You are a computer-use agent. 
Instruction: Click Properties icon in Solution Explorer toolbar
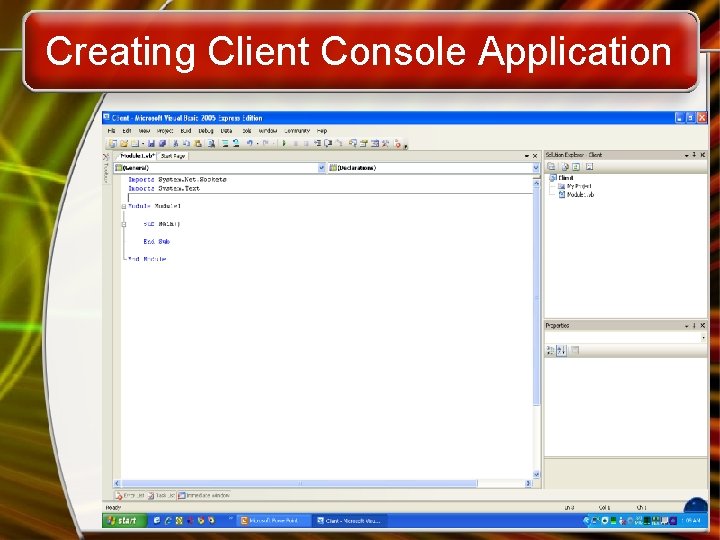(551, 167)
